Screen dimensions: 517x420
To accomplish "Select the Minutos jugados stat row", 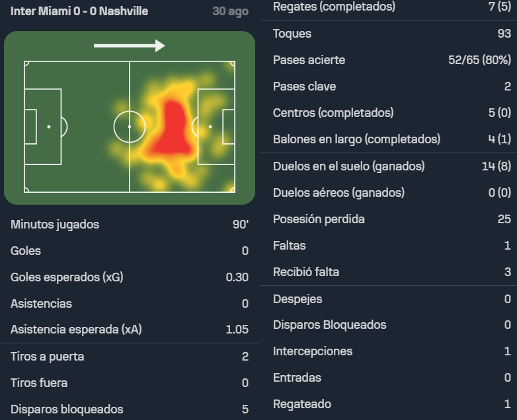I will click(x=130, y=225).
